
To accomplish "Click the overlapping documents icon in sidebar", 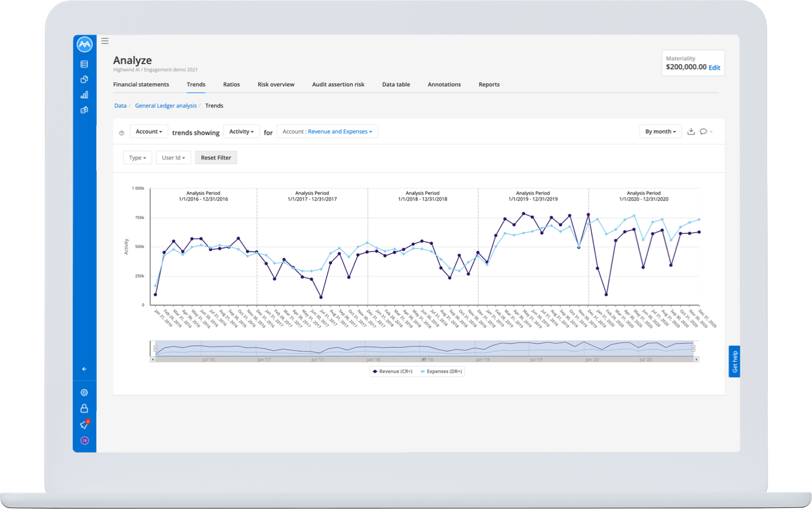I will [84, 79].
